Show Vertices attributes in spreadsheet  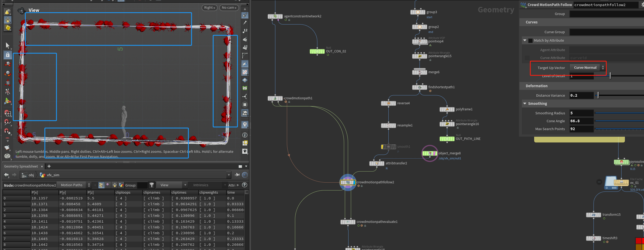click(107, 185)
